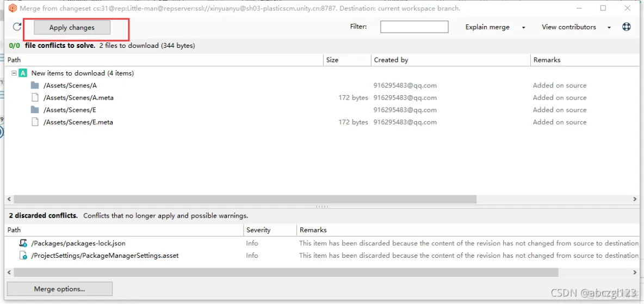The width and height of the screenshot is (644, 304).
Task: Click lower scrollbar right arrow
Action: (635, 272)
